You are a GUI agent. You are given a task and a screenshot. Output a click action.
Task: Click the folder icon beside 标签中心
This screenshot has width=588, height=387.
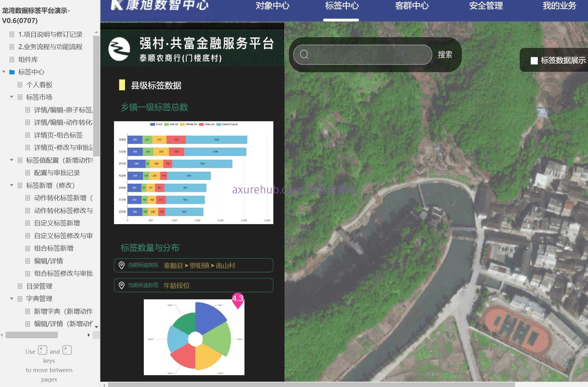coord(11,72)
